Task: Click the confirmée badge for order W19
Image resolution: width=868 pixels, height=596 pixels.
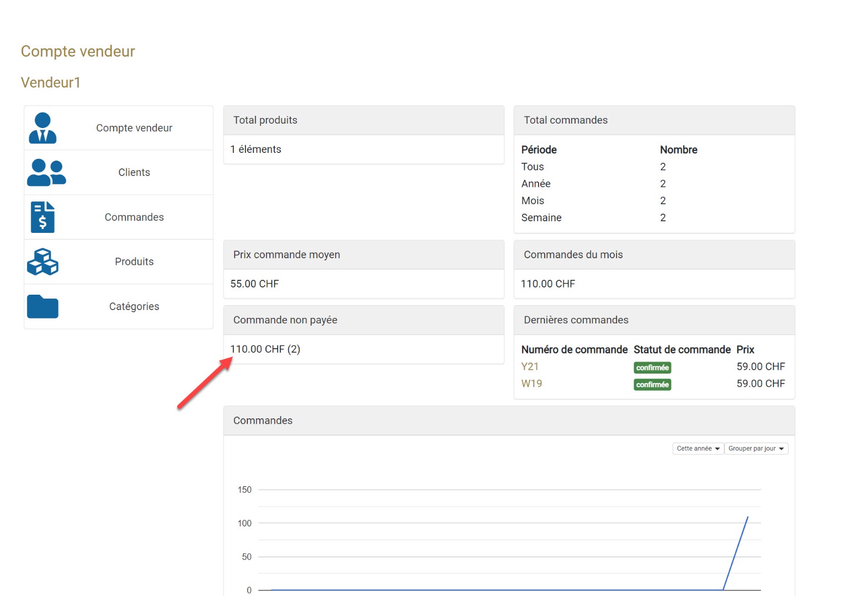Action: (652, 385)
